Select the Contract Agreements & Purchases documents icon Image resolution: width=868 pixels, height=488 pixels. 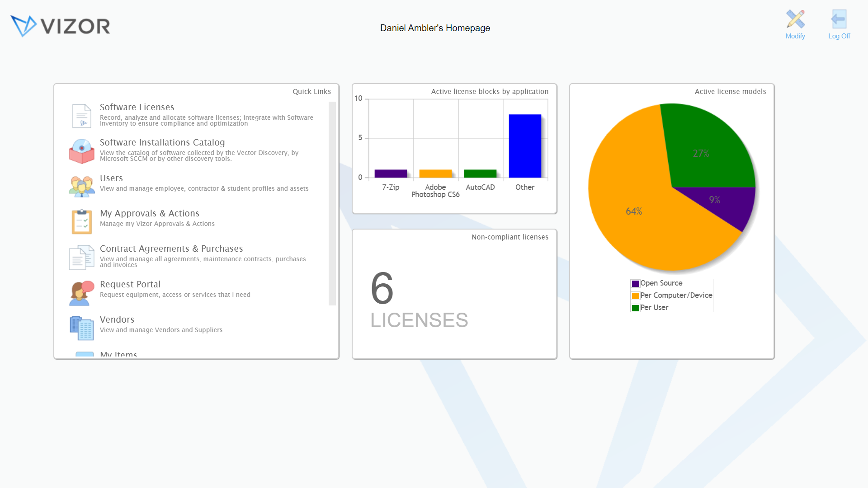(82, 257)
